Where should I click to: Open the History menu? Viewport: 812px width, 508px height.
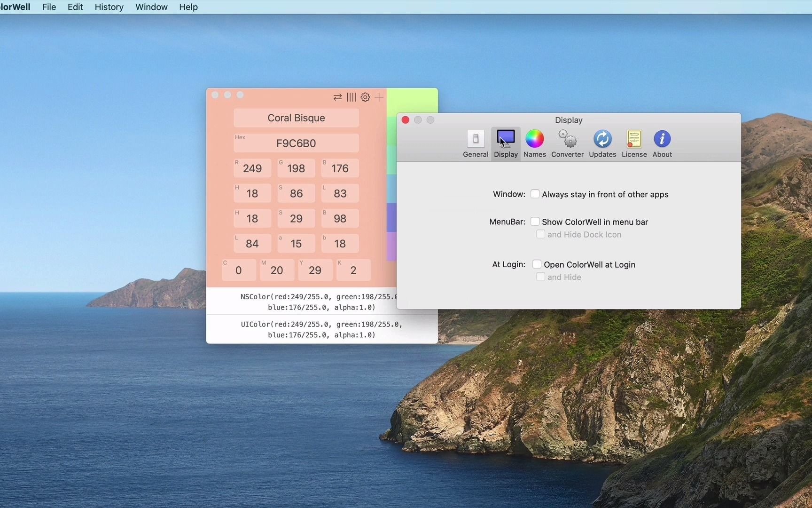pos(109,7)
